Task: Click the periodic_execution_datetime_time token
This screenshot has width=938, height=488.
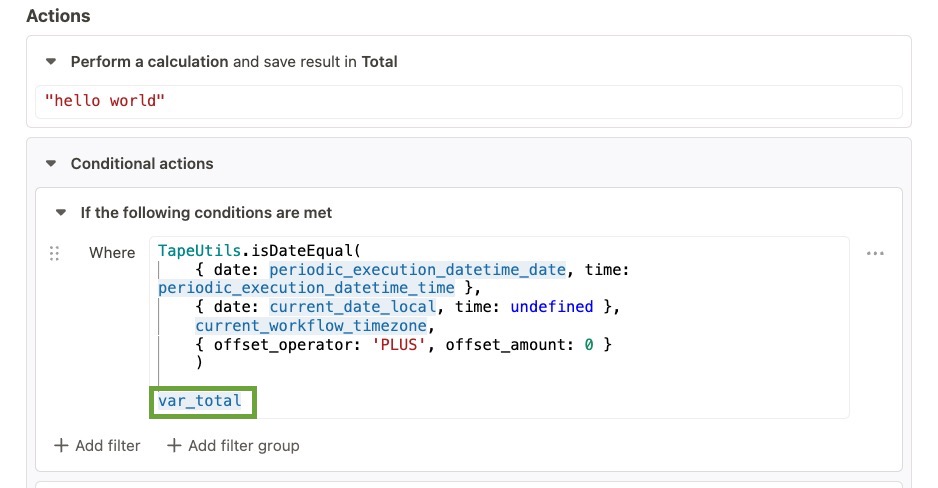Action: (x=304, y=288)
